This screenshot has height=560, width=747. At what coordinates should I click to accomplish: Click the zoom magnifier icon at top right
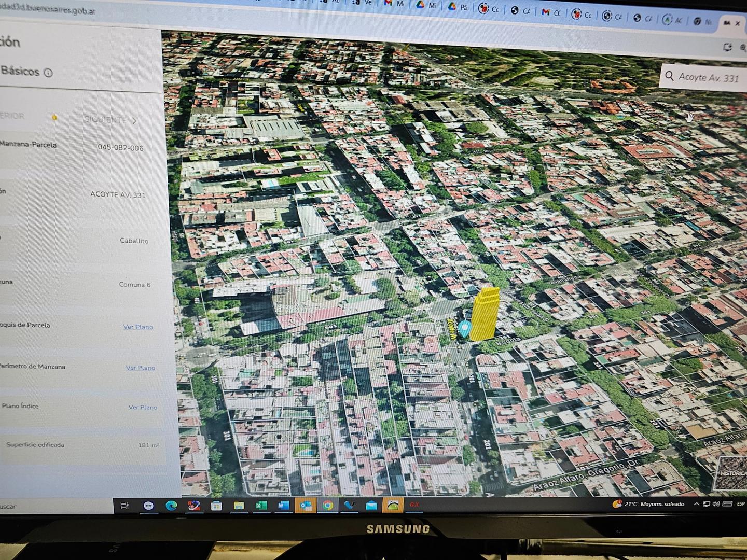point(743,48)
